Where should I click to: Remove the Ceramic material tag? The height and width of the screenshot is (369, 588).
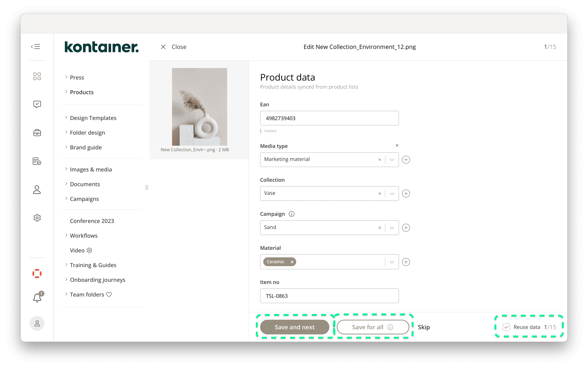click(292, 262)
